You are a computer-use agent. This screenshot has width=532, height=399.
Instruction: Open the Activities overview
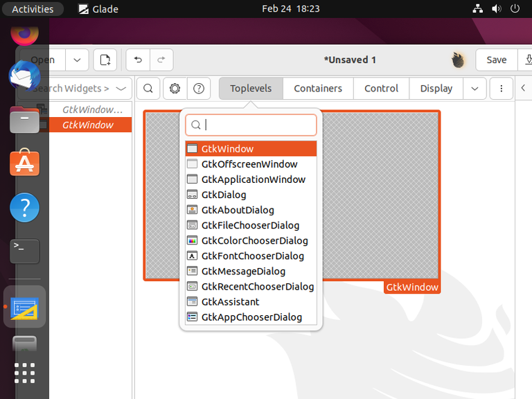pyautogui.click(x=33, y=9)
